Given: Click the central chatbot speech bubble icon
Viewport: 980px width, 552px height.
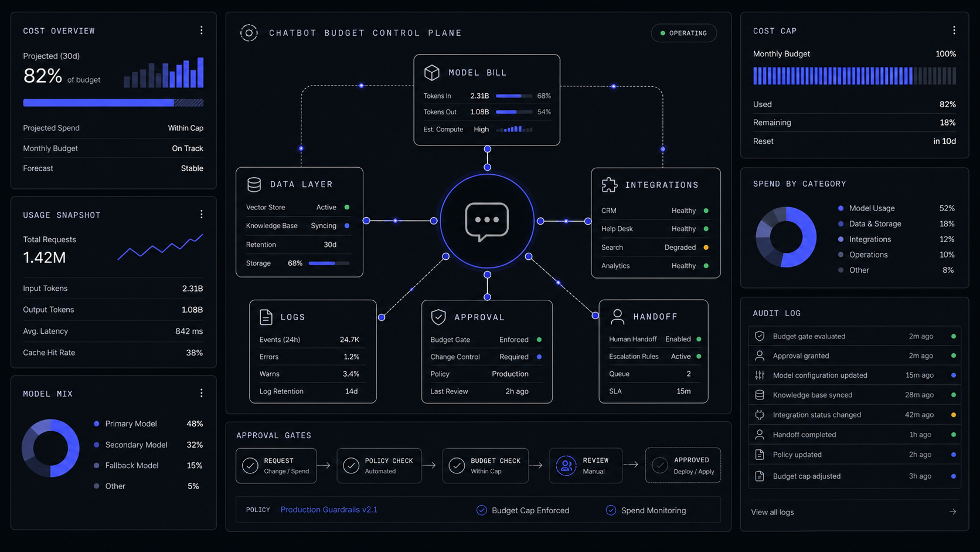Looking at the screenshot, I should coord(487,221).
